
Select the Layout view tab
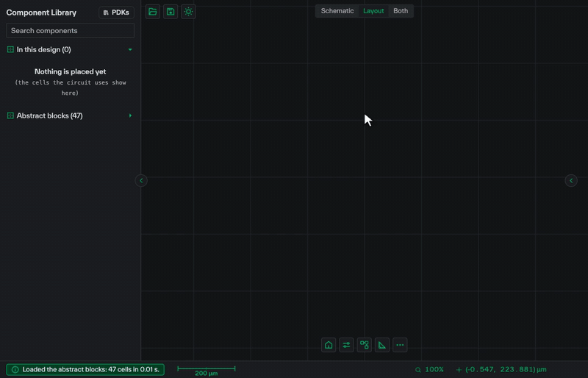(373, 11)
